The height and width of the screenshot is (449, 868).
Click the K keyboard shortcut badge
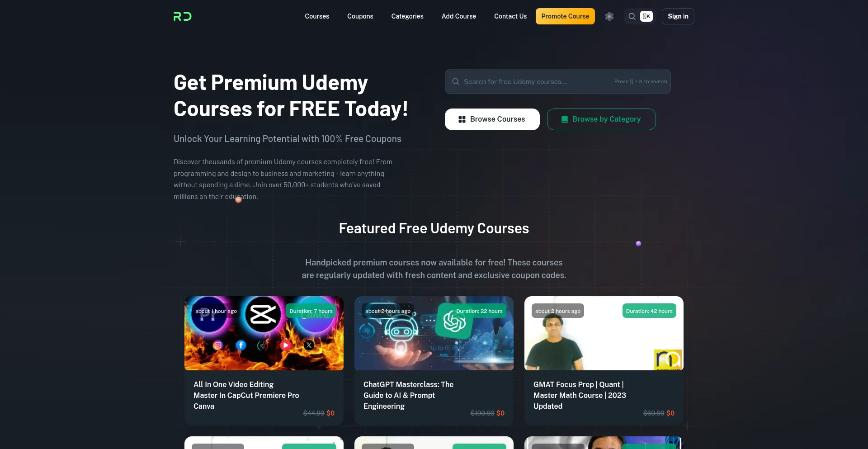point(646,16)
